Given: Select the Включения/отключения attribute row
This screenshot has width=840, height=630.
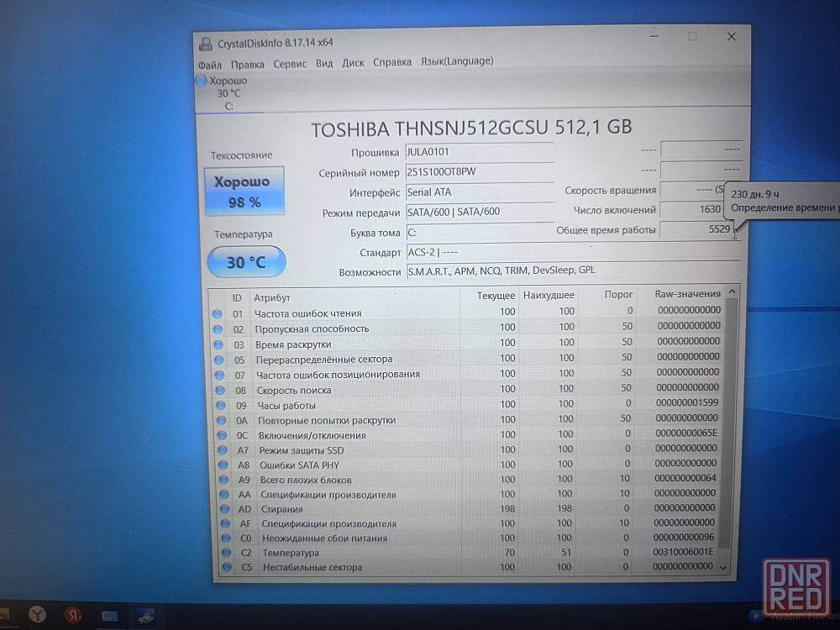Looking at the screenshot, I should tap(470, 434).
